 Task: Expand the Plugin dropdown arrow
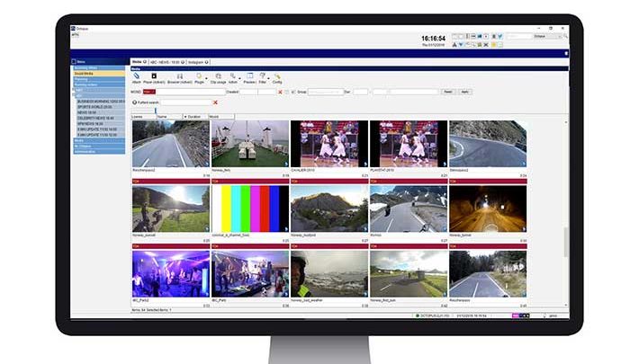tap(206, 79)
